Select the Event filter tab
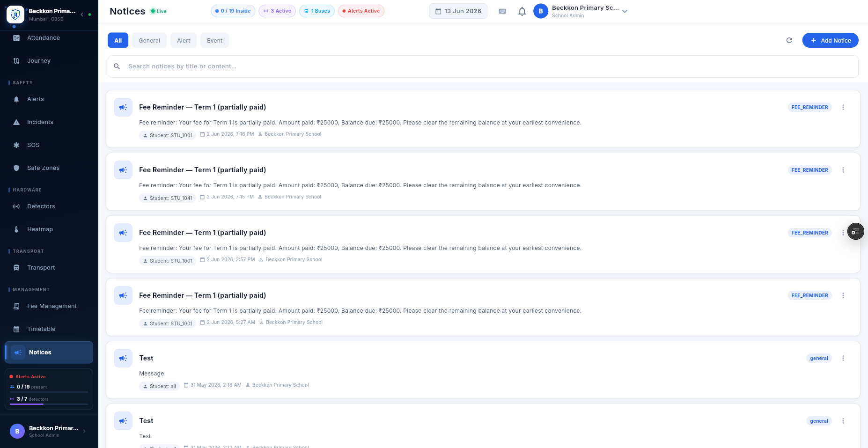868x448 pixels. [x=215, y=40]
